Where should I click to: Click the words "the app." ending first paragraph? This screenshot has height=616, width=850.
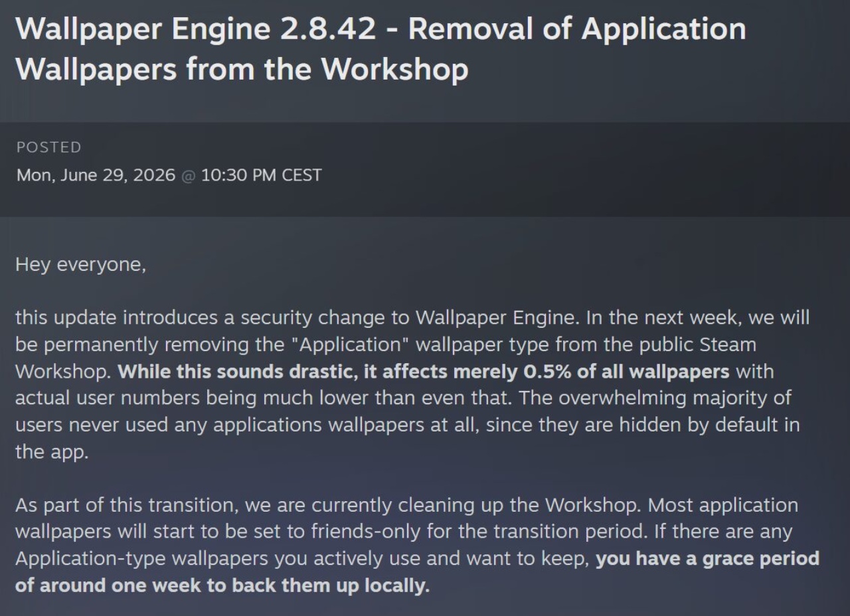pyautogui.click(x=51, y=453)
